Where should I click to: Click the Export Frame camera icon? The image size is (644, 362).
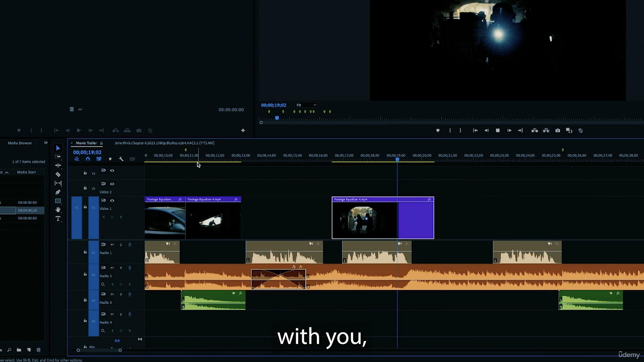point(557,130)
